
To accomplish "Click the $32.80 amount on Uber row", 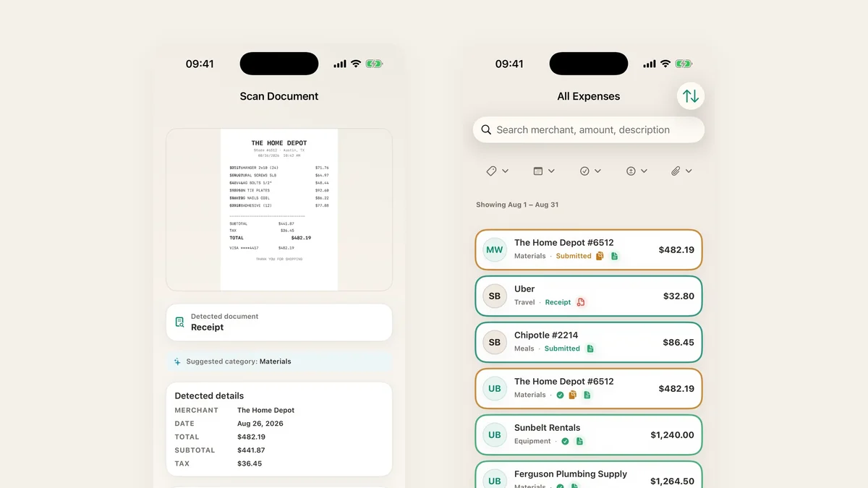I will click(x=678, y=296).
